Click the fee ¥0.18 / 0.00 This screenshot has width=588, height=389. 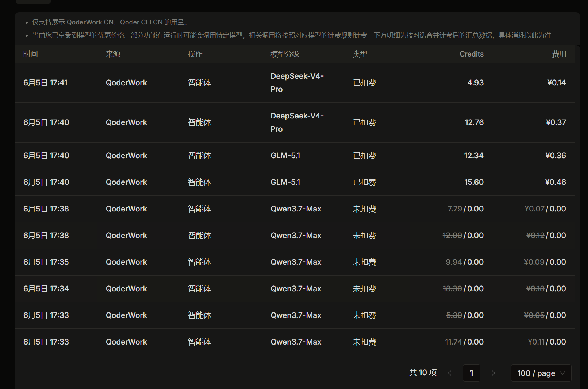546,289
